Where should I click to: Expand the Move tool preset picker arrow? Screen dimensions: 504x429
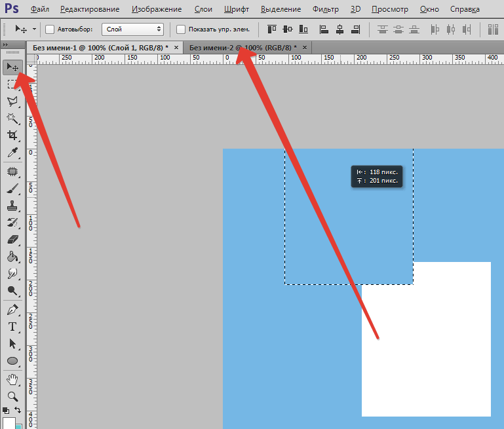[34, 29]
